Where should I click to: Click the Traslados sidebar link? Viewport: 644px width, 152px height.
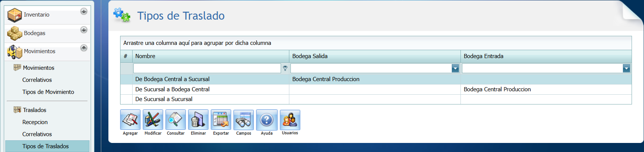(x=34, y=110)
